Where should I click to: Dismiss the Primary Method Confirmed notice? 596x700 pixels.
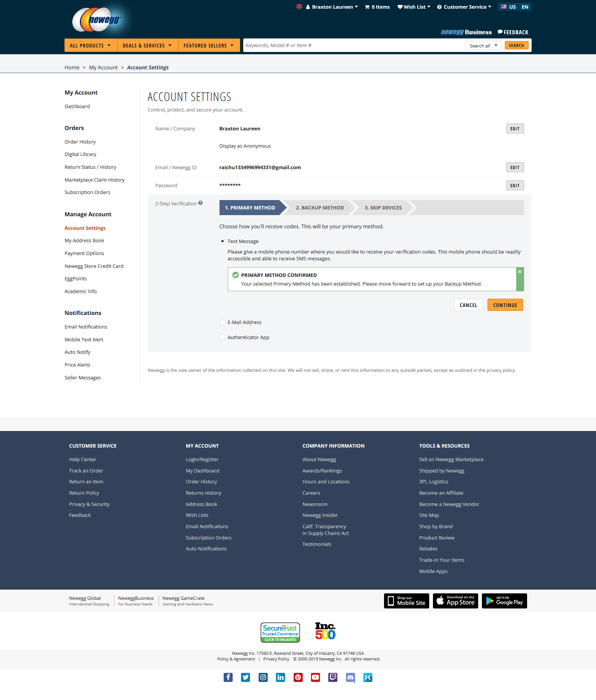click(x=520, y=272)
